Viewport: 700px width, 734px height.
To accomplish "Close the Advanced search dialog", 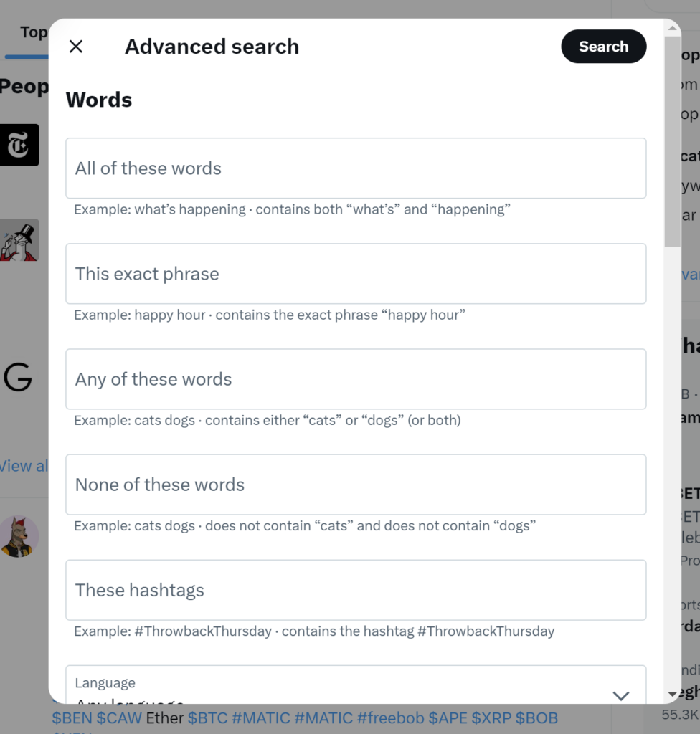I will click(x=76, y=47).
